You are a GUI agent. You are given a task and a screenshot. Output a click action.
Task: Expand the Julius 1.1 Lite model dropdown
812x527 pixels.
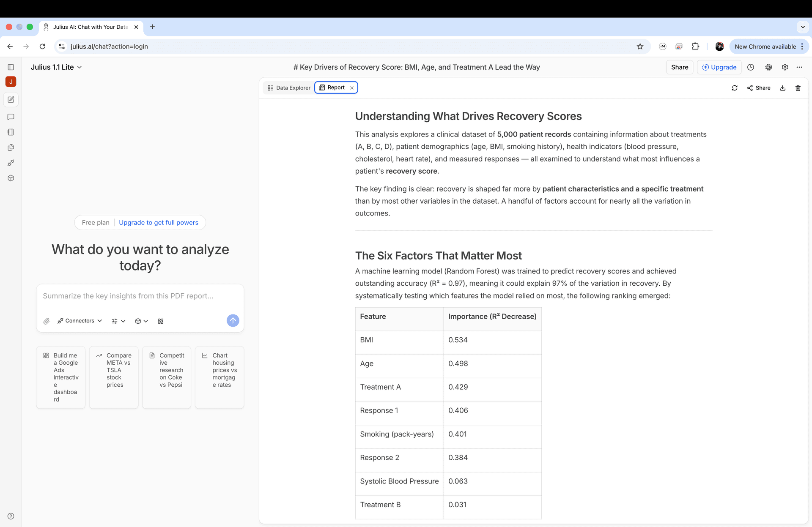(56, 67)
